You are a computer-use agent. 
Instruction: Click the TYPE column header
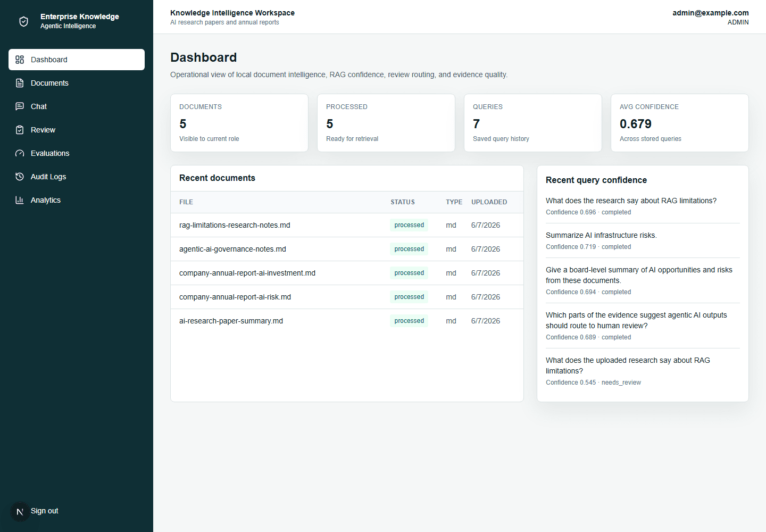(x=454, y=202)
